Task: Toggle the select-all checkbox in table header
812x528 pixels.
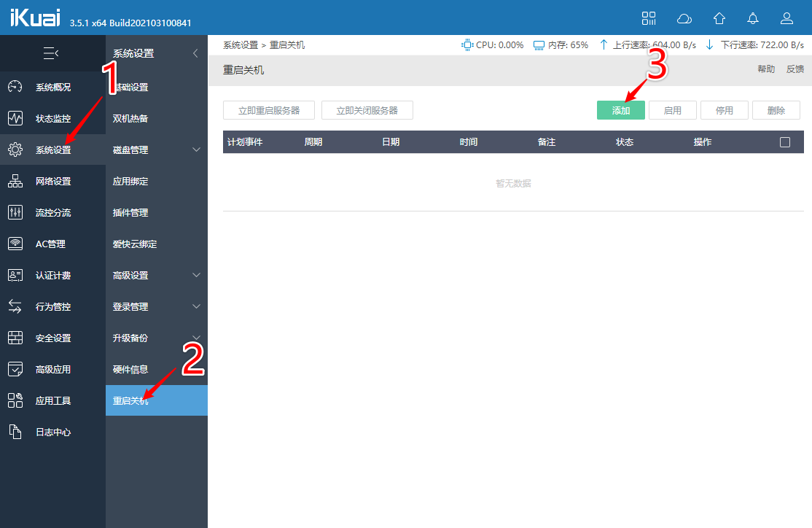Action: [784, 142]
